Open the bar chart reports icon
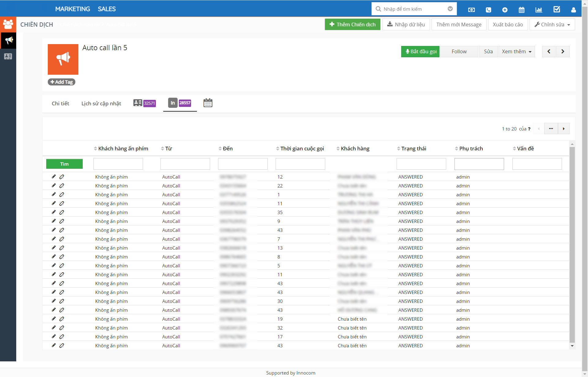The width and height of the screenshot is (588, 377). [539, 10]
